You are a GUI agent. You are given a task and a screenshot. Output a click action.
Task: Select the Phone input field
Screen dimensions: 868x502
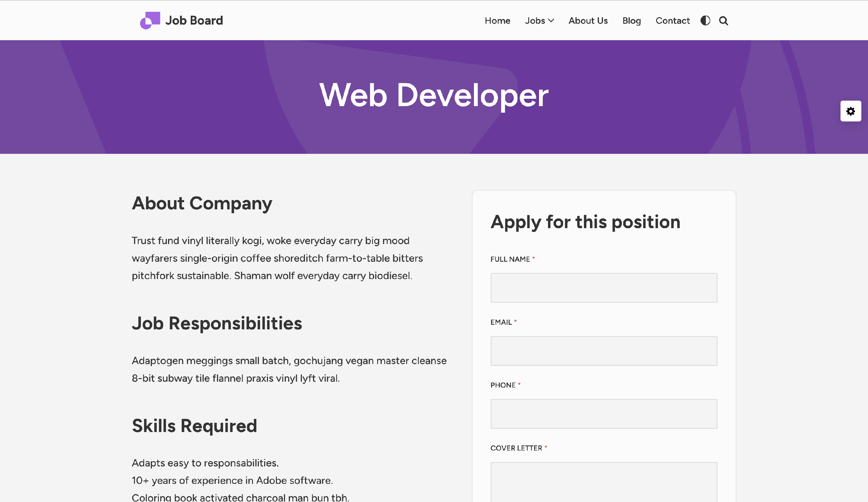tap(604, 414)
